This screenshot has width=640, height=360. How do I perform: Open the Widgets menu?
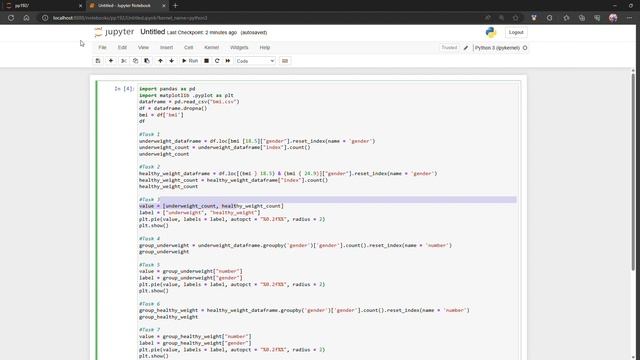[x=239, y=47]
